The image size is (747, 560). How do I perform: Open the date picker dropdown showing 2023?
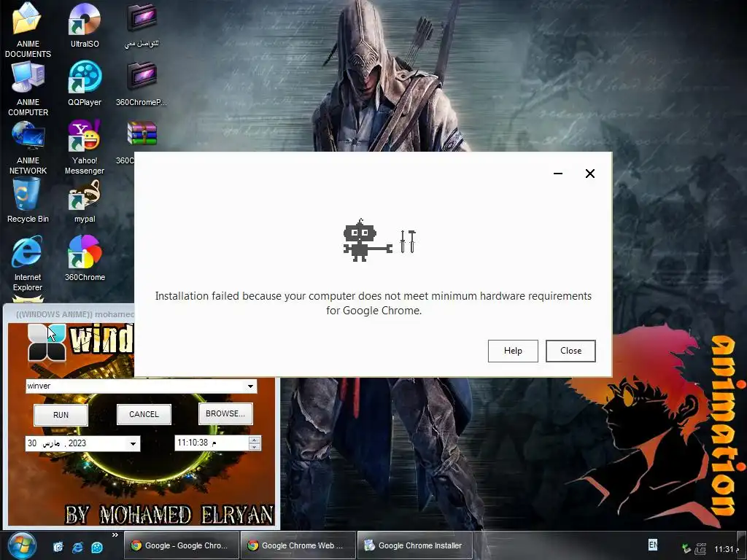[133, 444]
